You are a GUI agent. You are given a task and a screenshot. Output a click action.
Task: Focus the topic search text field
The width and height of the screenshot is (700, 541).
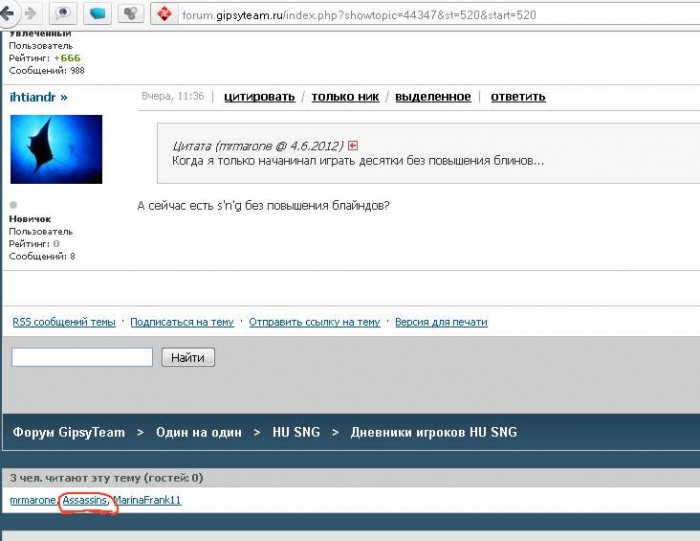[82, 357]
